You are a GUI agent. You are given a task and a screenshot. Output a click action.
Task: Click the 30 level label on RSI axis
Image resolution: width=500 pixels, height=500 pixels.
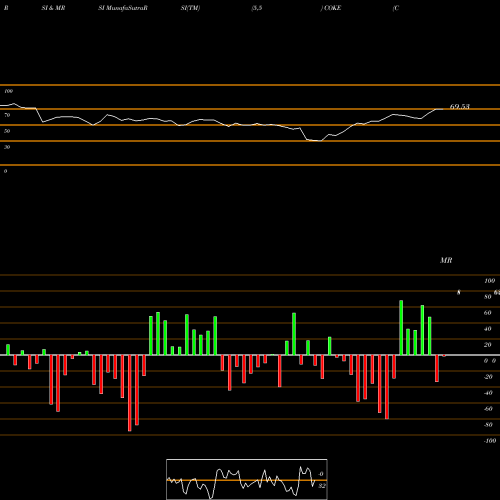point(7,147)
